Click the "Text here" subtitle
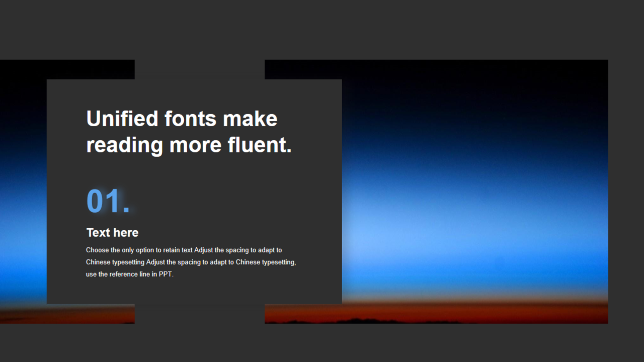644x362 pixels. click(x=112, y=233)
